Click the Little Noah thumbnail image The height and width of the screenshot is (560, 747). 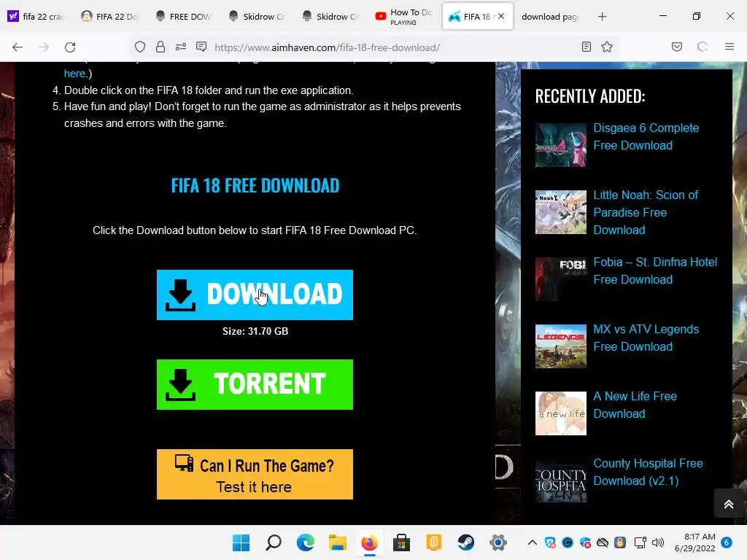click(x=561, y=212)
